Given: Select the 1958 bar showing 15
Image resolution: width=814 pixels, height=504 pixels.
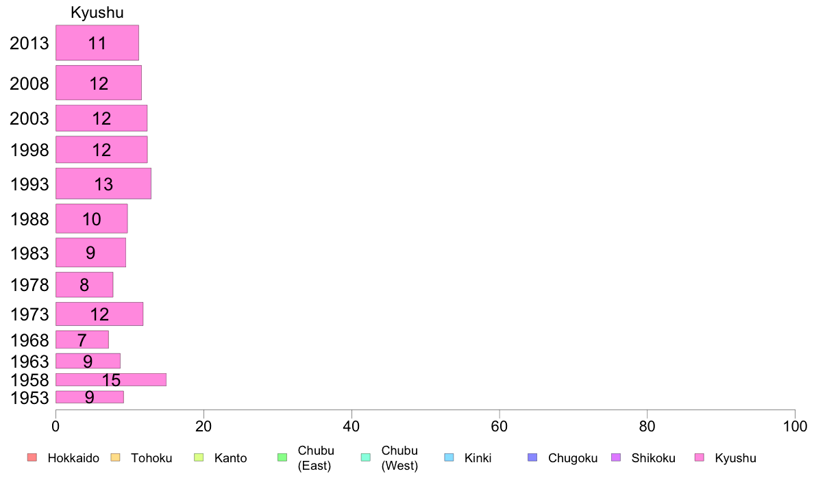Looking at the screenshot, I should click(x=111, y=379).
